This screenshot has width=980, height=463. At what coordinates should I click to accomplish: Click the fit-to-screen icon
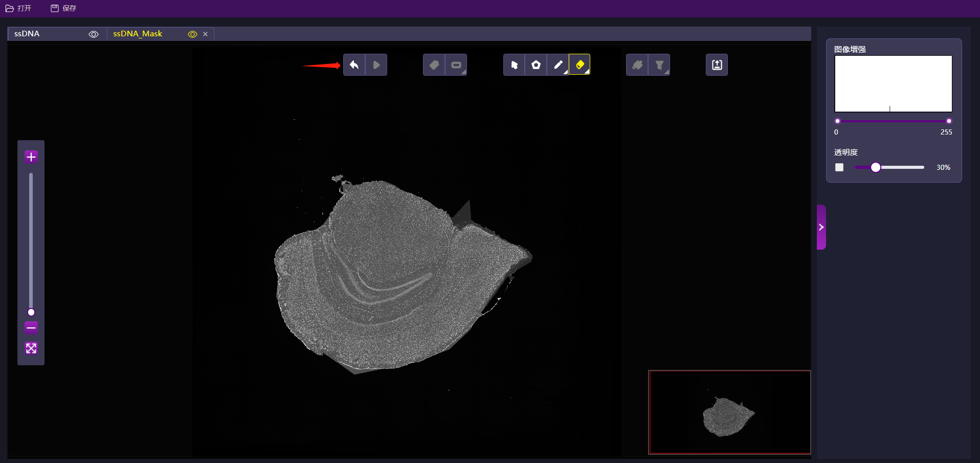[31, 348]
